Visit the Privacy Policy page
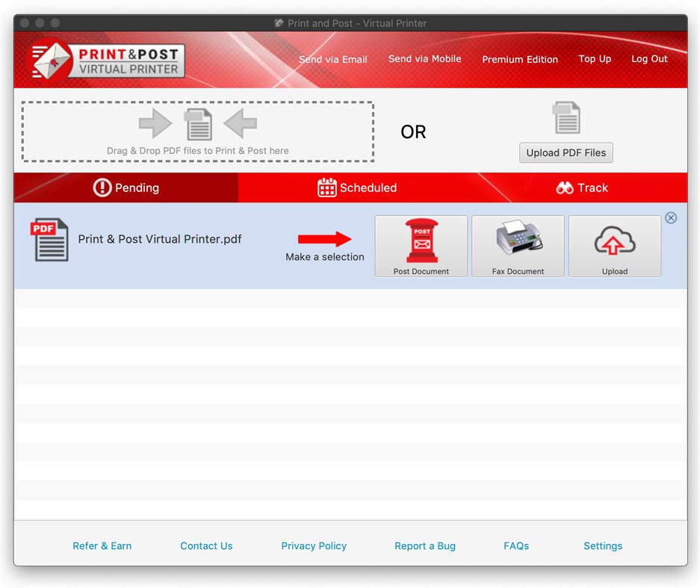 click(313, 546)
